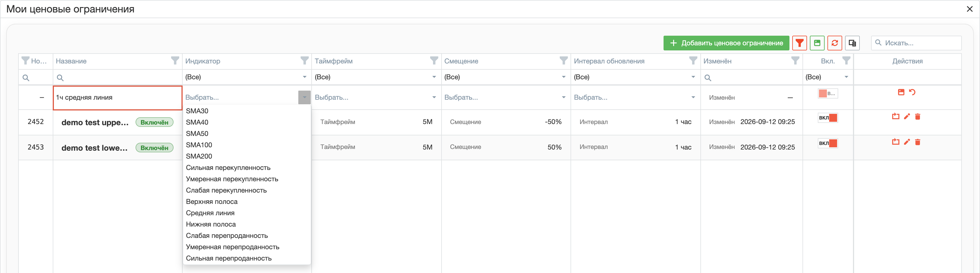This screenshot has width=980, height=273.
Task: Toggle the enabled switch in the new row
Action: click(x=828, y=93)
